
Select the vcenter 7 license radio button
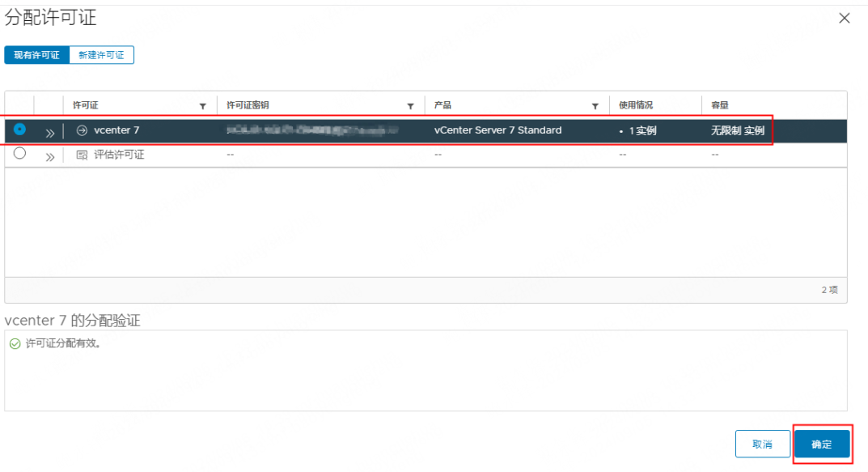pos(20,129)
